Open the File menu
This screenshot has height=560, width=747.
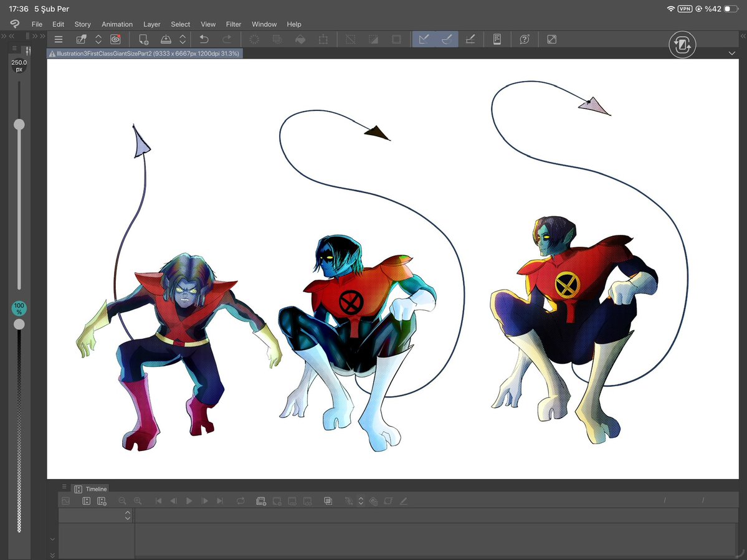(x=37, y=24)
